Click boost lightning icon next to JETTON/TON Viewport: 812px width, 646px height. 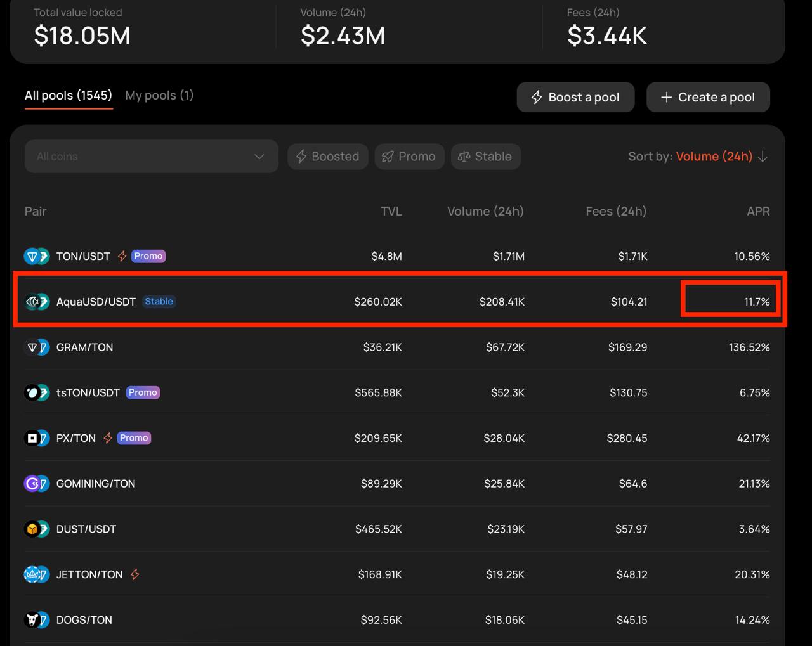tap(134, 574)
